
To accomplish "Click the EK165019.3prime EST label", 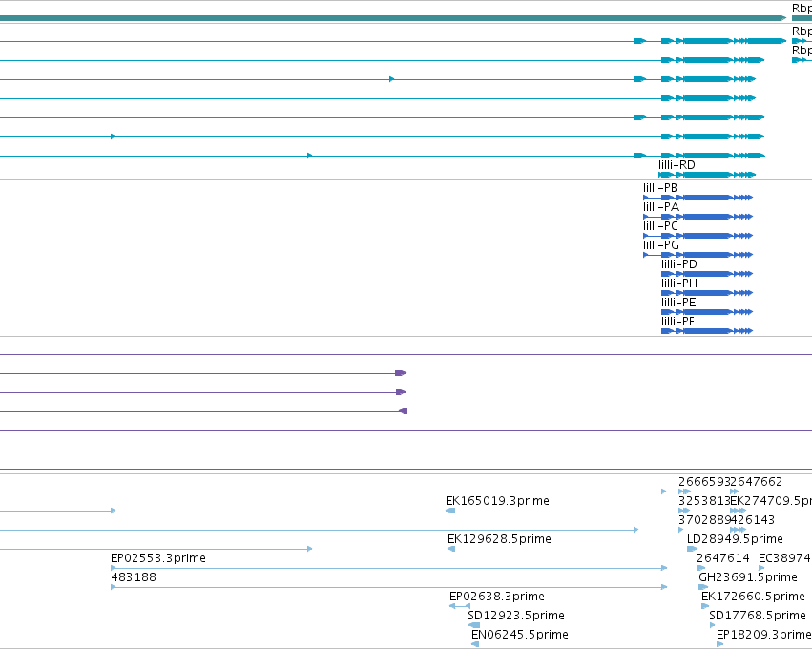I will point(497,501).
